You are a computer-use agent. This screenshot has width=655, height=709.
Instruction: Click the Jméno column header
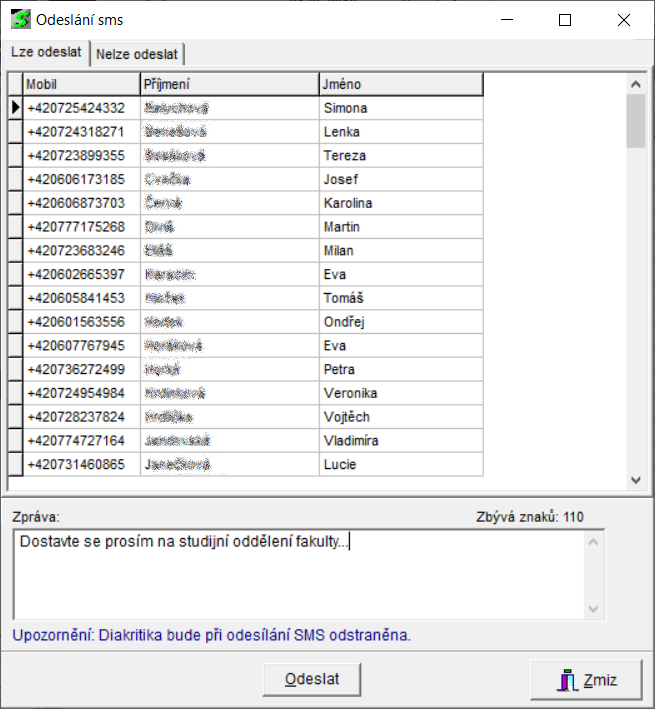(x=400, y=84)
